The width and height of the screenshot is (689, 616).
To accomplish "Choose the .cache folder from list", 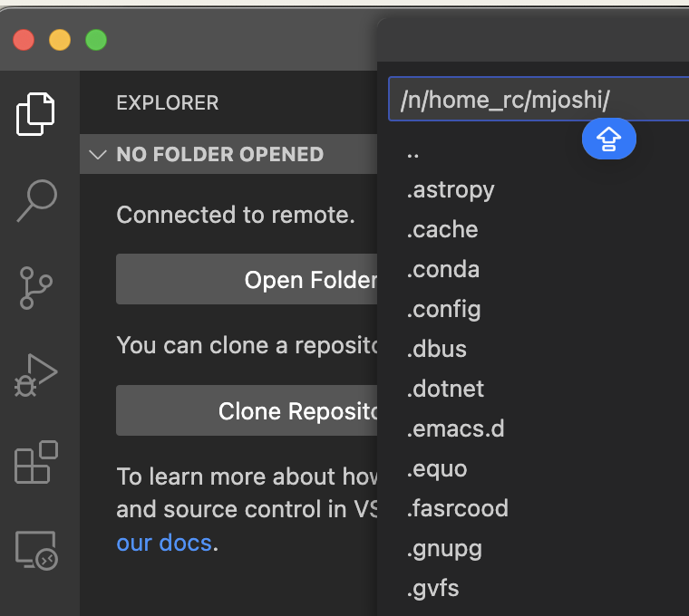I will tap(442, 230).
